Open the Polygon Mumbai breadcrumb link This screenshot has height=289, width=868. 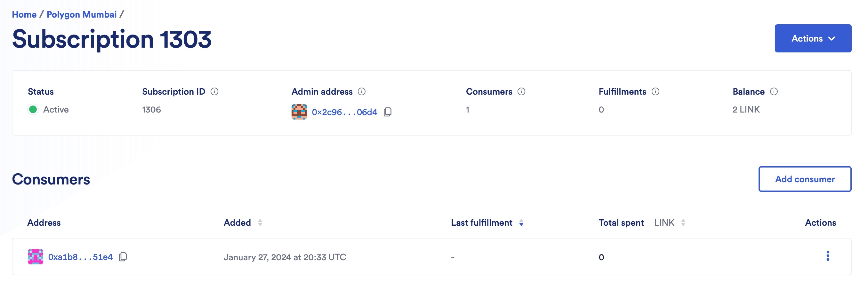82,14
